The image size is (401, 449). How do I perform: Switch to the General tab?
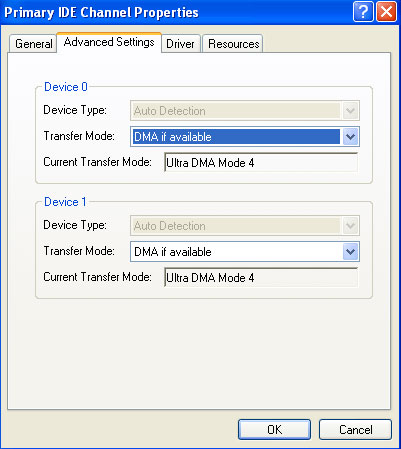click(33, 44)
